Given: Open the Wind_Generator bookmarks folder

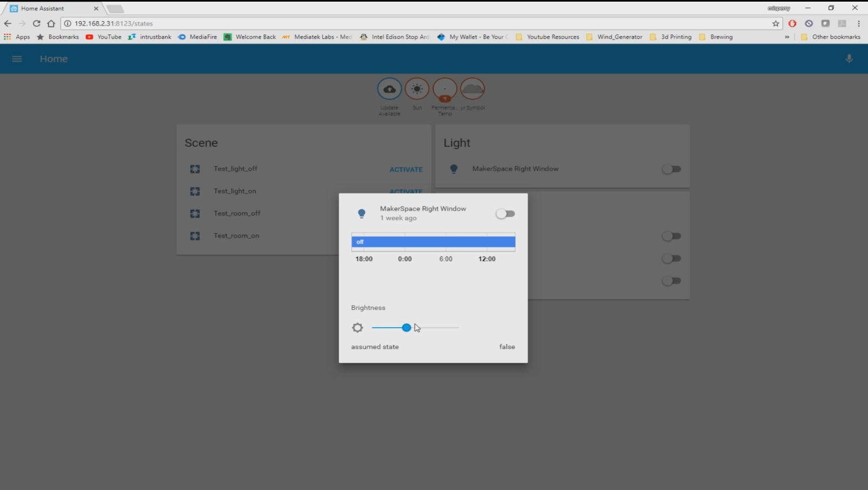Looking at the screenshot, I should pos(614,37).
